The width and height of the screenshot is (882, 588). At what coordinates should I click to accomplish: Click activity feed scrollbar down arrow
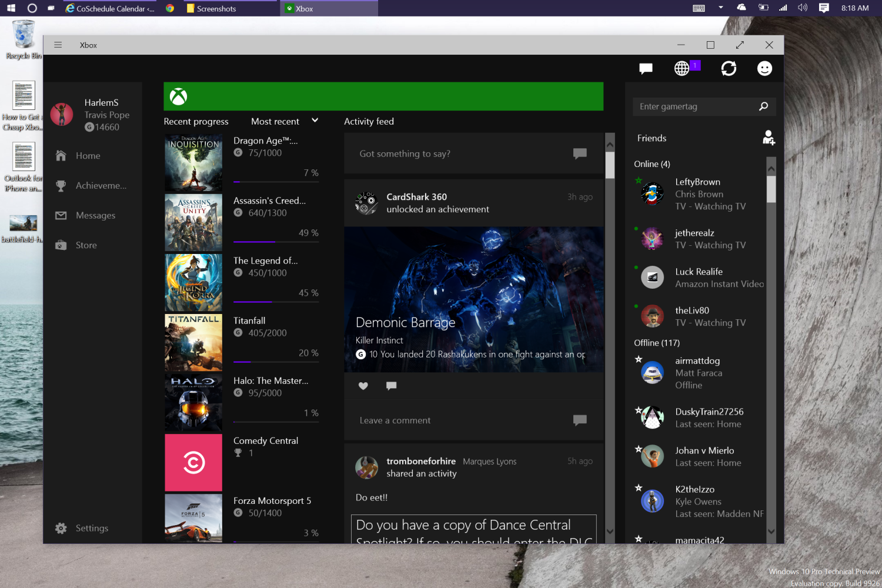coord(610,531)
